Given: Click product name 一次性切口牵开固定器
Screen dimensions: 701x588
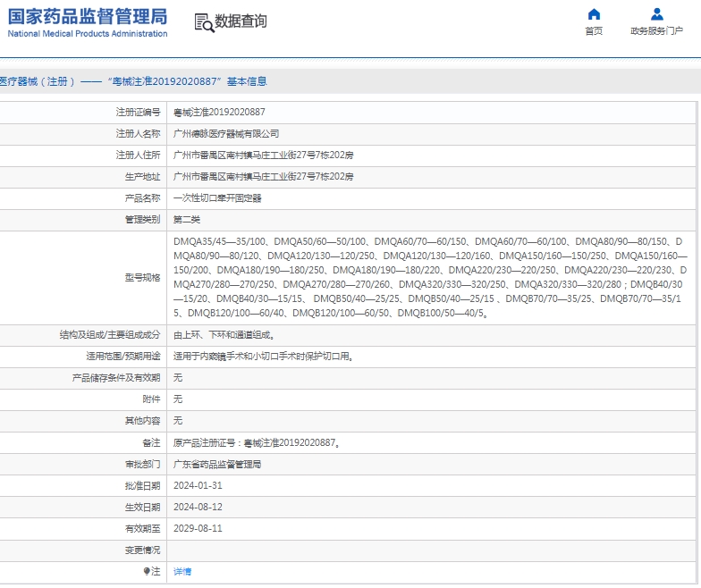Looking at the screenshot, I should click(217, 198).
